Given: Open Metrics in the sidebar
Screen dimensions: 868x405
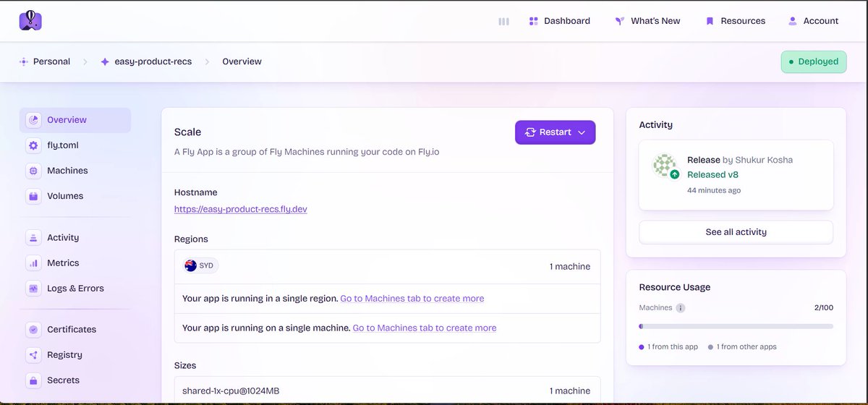Looking at the screenshot, I should tap(75, 263).
